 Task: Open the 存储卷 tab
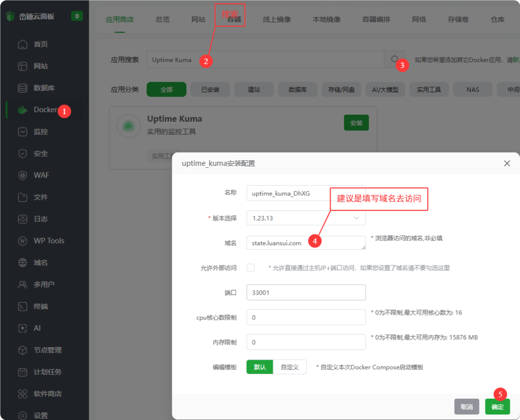point(459,20)
